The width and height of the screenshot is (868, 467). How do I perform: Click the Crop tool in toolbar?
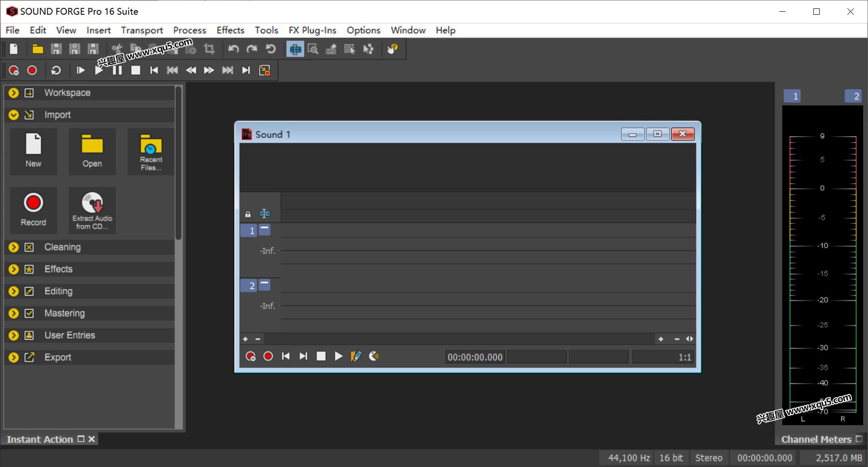coord(210,49)
